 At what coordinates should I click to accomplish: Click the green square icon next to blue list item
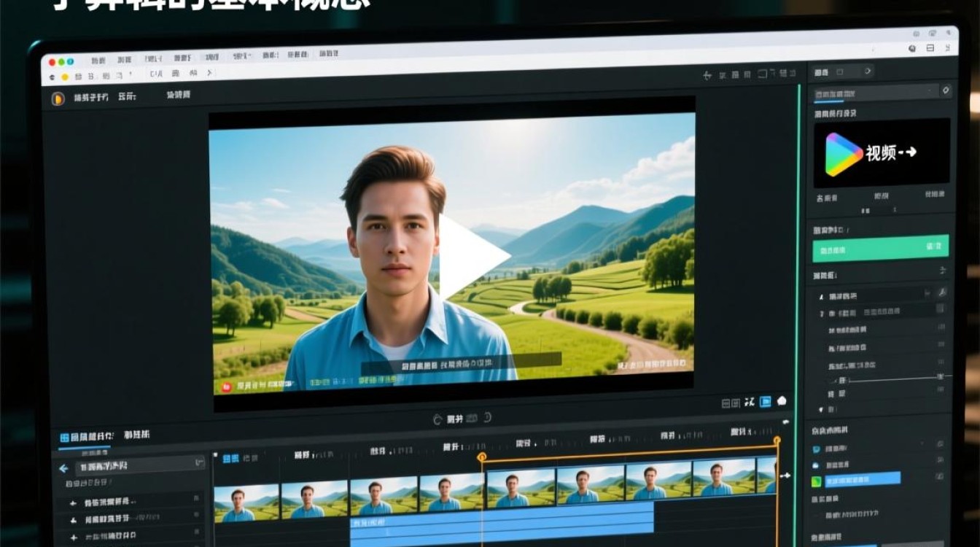pyautogui.click(x=817, y=481)
